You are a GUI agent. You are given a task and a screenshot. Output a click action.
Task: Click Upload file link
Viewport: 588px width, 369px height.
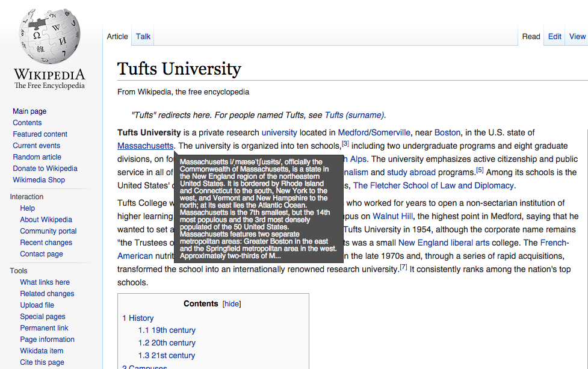click(37, 305)
